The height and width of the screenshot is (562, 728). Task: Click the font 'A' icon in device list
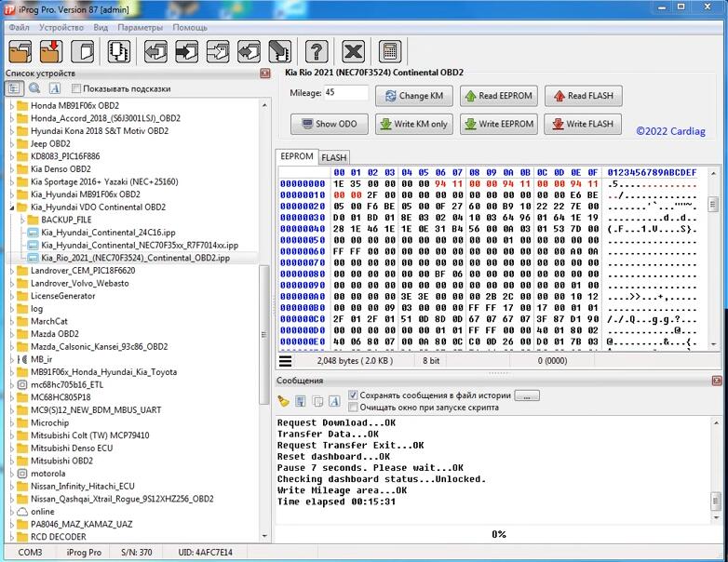pyautogui.click(x=55, y=88)
